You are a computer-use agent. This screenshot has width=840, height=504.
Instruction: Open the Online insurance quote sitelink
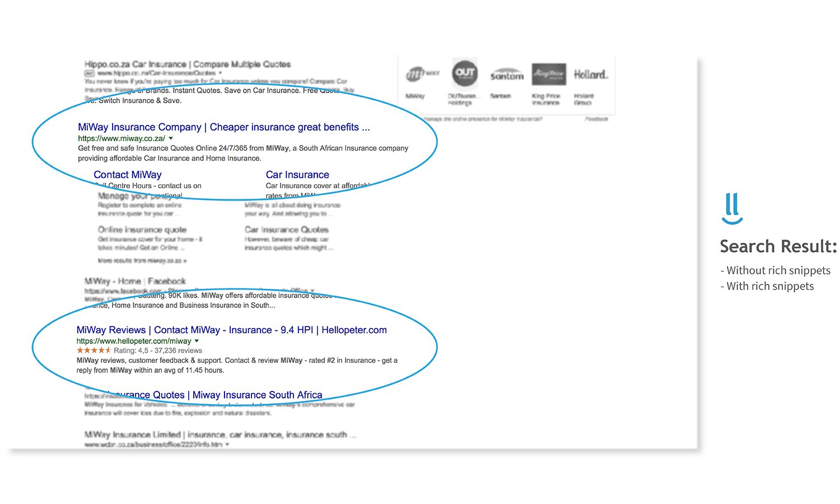click(142, 230)
